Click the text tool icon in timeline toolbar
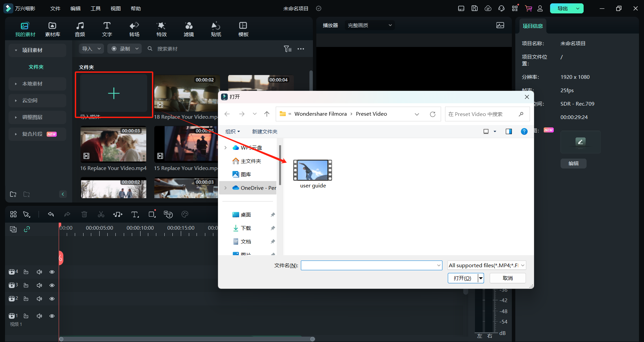The image size is (644, 342). point(135,214)
